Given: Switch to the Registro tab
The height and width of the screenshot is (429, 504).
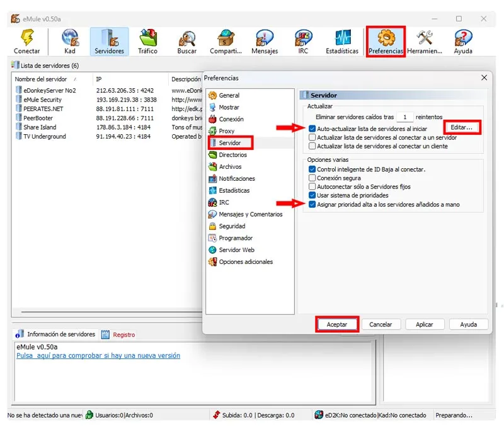Looking at the screenshot, I should 118,335.
